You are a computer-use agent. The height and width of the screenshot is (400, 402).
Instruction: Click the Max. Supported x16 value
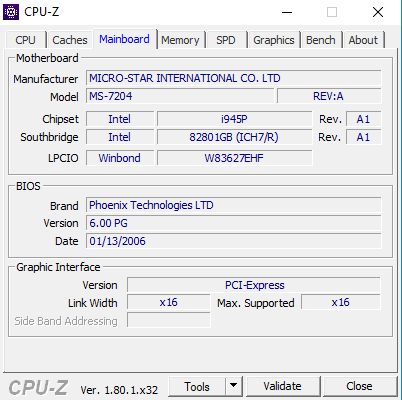point(341,302)
